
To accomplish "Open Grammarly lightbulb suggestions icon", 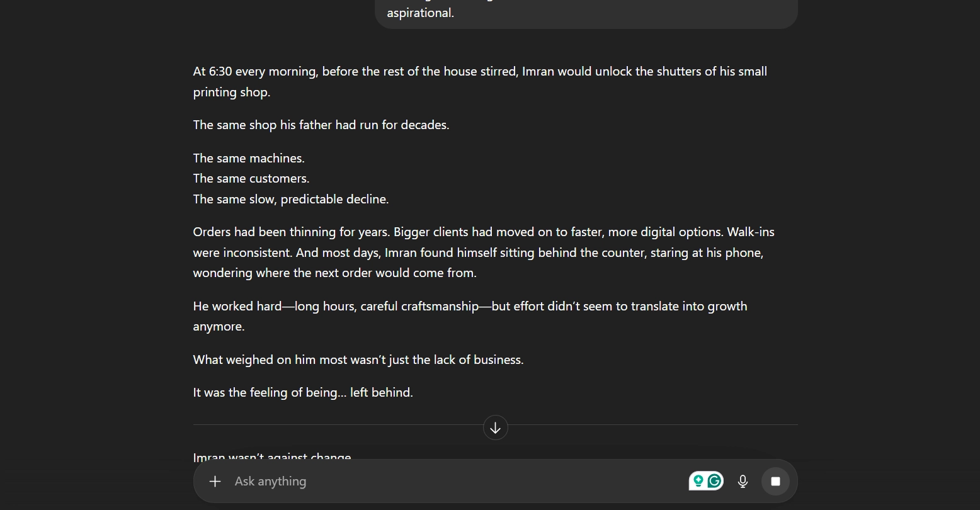I will pyautogui.click(x=698, y=482).
